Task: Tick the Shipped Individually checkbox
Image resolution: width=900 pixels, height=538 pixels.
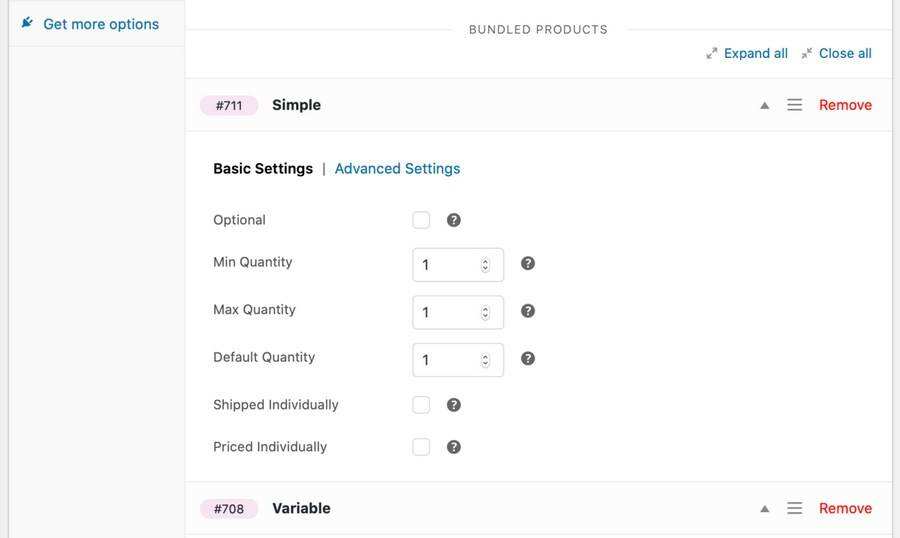Action: pos(421,405)
